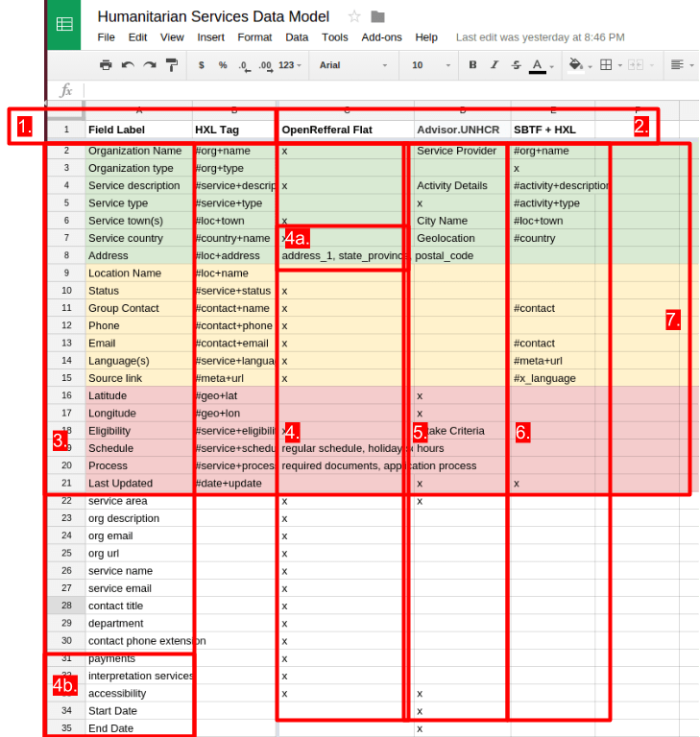The height and width of the screenshot is (737, 700).
Task: Select the contact title cell
Action: 139,606
